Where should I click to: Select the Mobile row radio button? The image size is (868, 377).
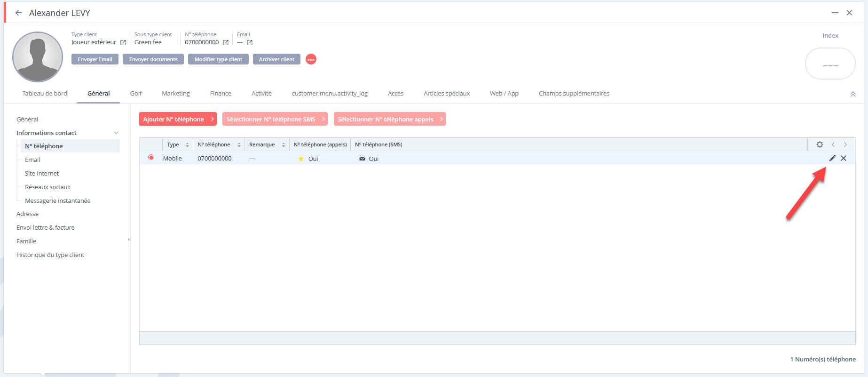tap(151, 158)
